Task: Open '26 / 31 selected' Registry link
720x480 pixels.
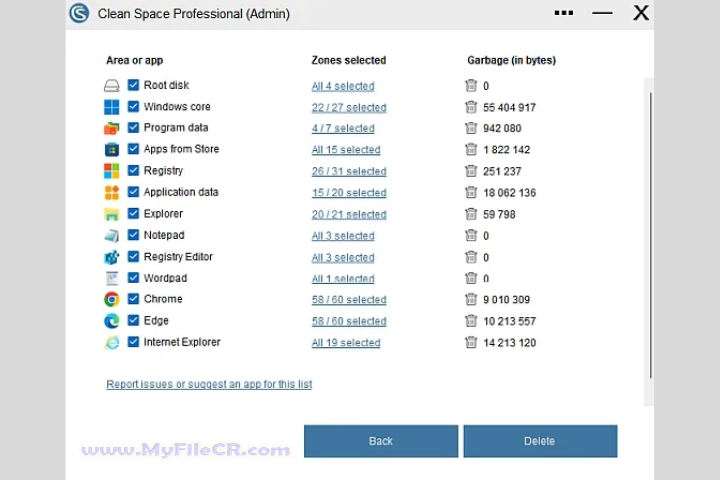Action: [x=349, y=171]
